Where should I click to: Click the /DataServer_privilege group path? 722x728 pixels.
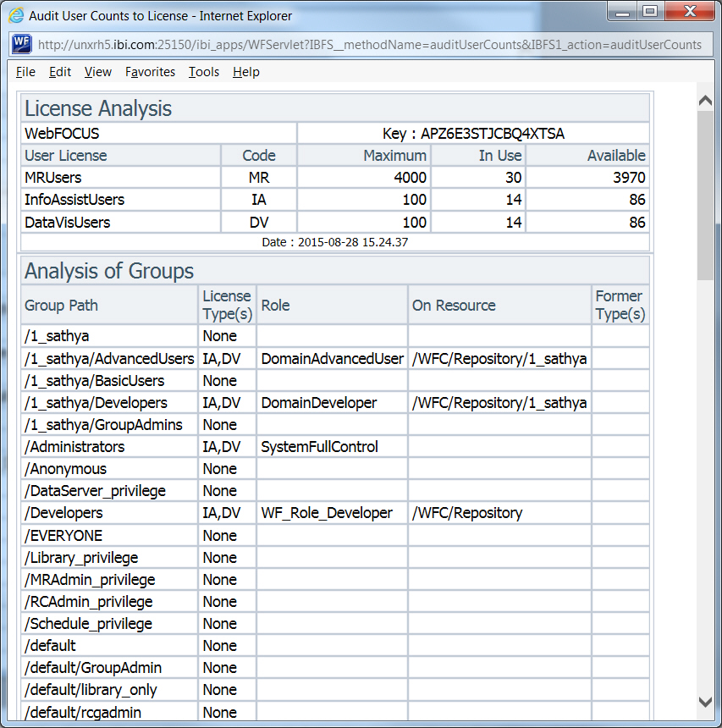click(95, 491)
